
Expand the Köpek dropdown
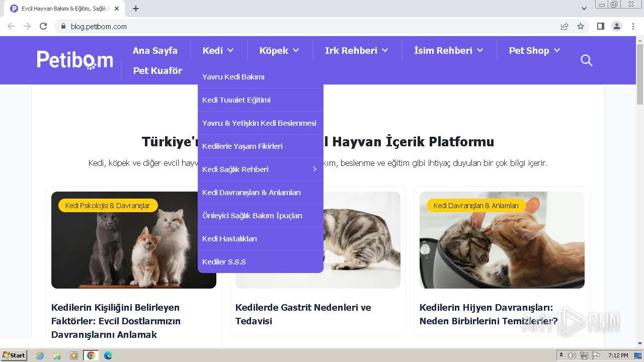pos(279,50)
